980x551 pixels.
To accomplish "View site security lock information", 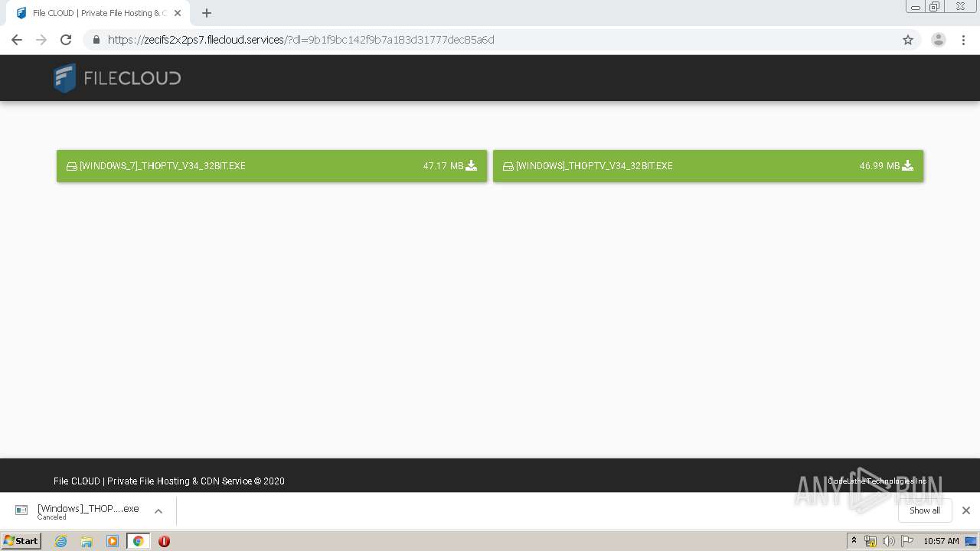I will point(96,40).
